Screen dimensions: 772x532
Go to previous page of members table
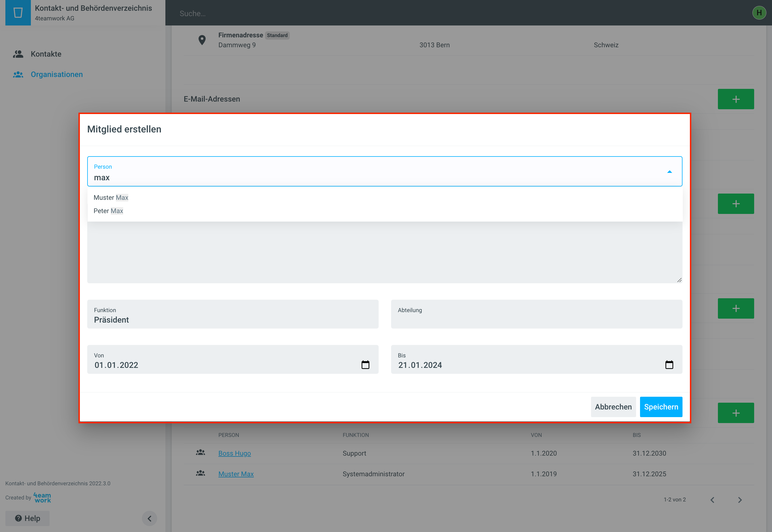[x=712, y=500]
